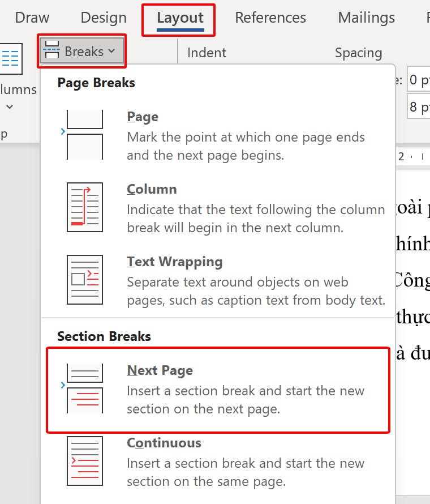Select the 'Continuous' title text in the menu
This screenshot has height=504, width=430.
click(164, 443)
